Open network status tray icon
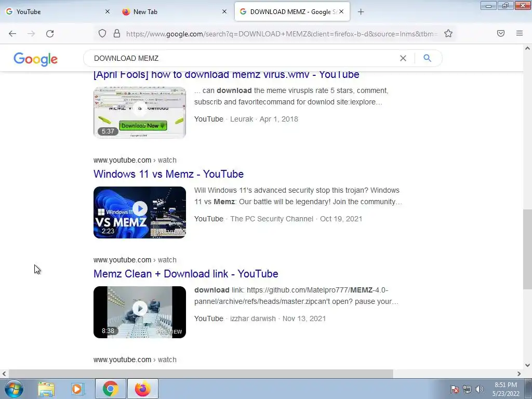532x399 pixels. 467,389
